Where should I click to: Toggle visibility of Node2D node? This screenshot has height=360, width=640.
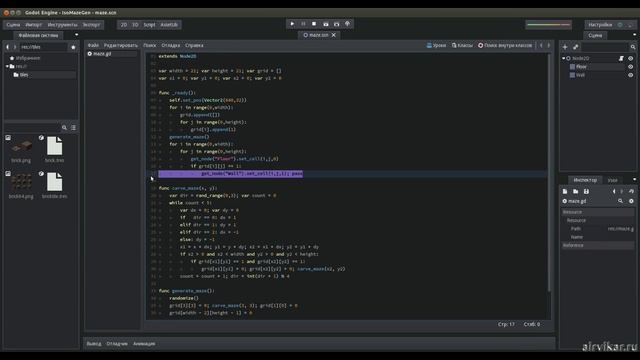631,58
